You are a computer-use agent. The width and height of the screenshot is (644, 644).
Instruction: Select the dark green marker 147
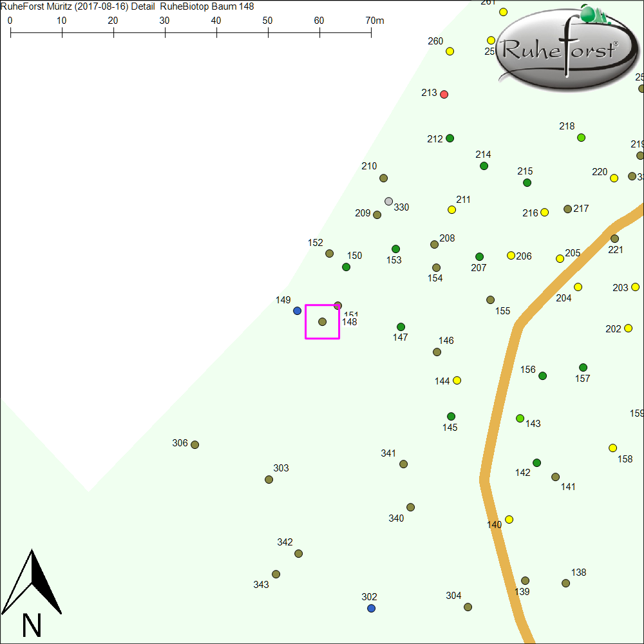(401, 327)
